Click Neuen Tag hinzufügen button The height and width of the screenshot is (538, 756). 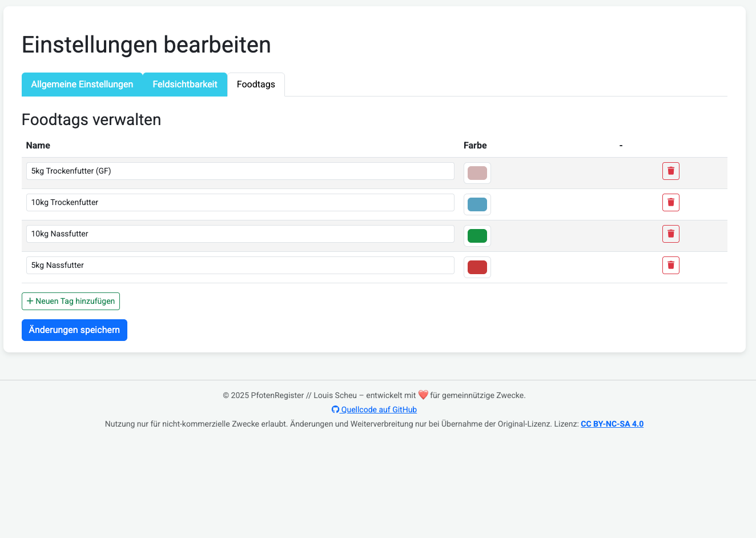tap(71, 301)
